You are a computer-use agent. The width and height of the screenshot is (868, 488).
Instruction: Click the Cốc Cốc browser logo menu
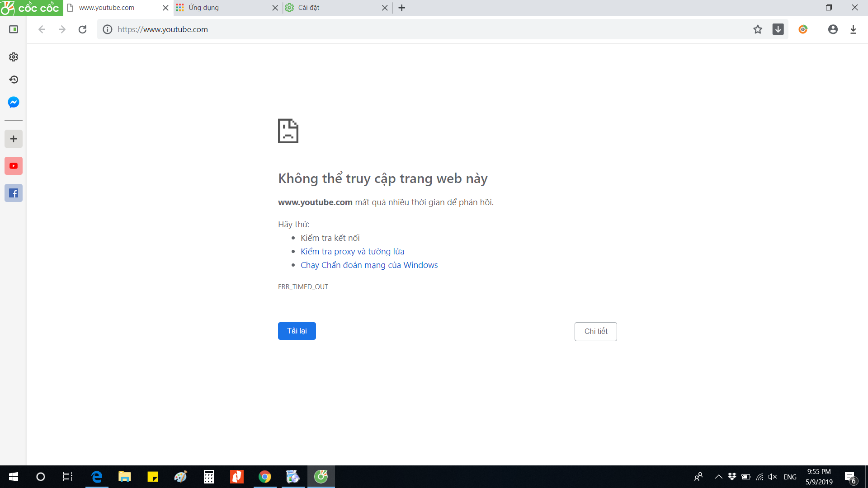(31, 8)
